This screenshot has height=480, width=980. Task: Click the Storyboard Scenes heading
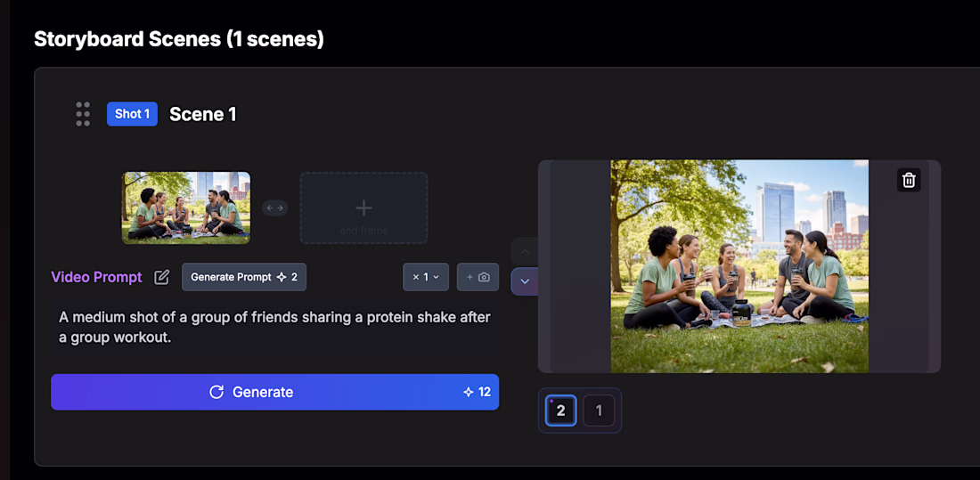coord(179,39)
